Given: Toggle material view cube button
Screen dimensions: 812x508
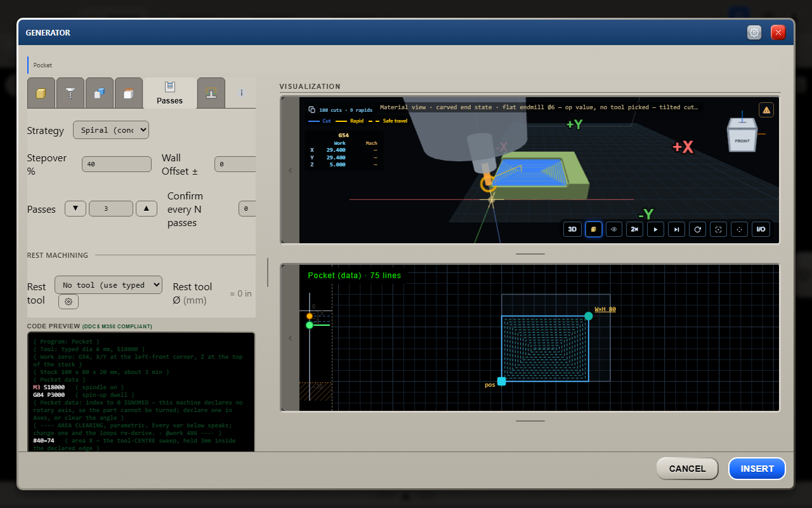Looking at the screenshot, I should (x=593, y=229).
